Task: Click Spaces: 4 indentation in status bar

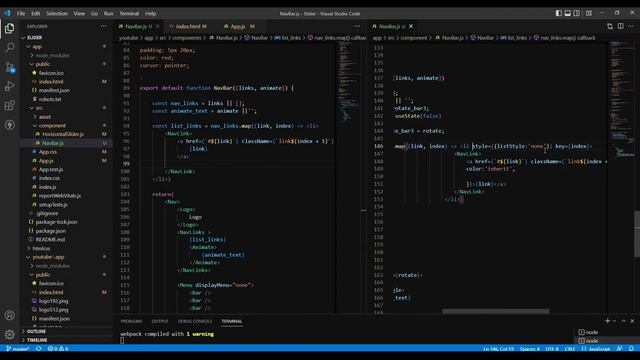Action: (x=529, y=349)
